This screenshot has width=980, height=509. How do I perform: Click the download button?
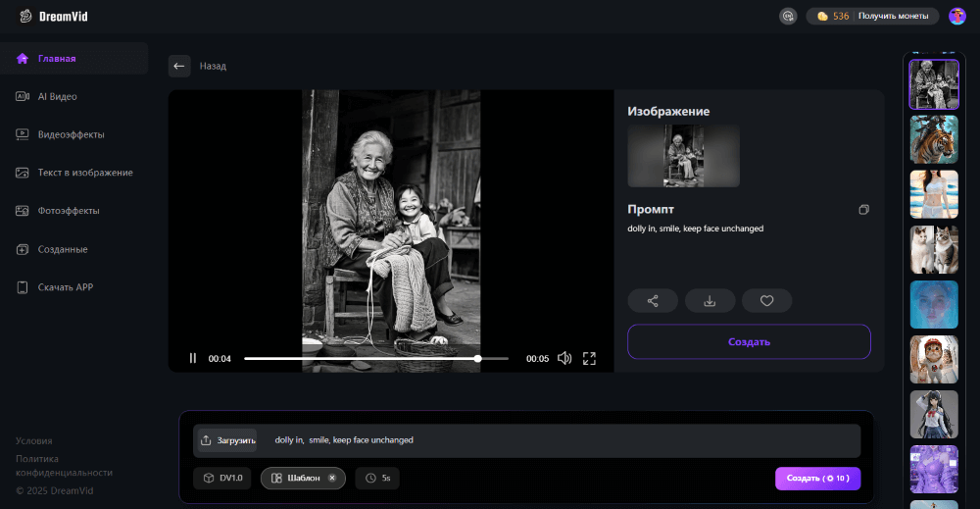pyautogui.click(x=710, y=301)
